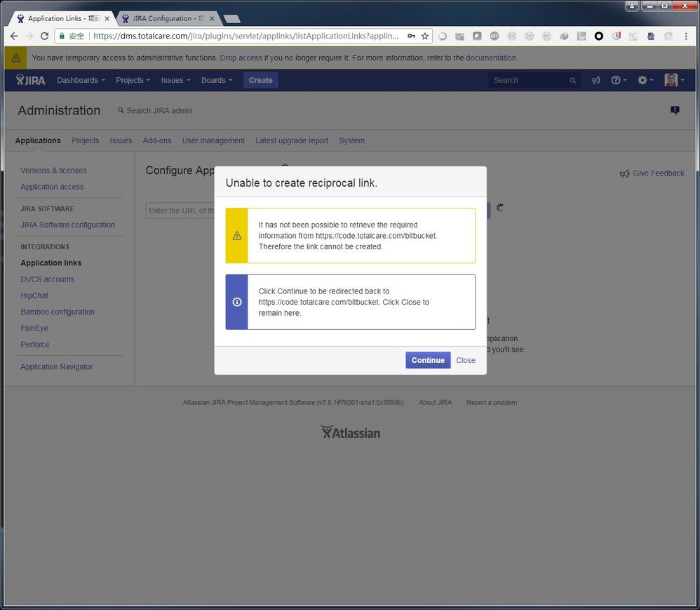The width and height of the screenshot is (700, 610).
Task: Open the documentation link in the banner
Action: [x=491, y=58]
